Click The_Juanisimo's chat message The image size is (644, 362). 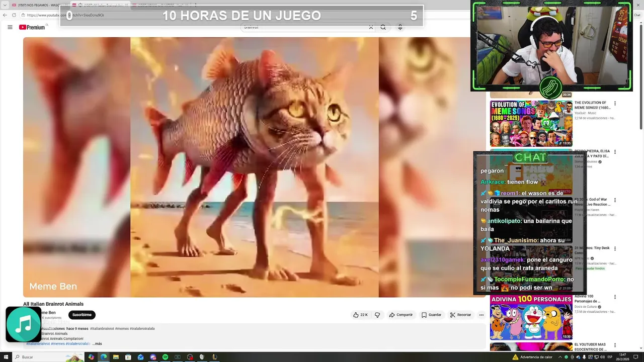523,244
